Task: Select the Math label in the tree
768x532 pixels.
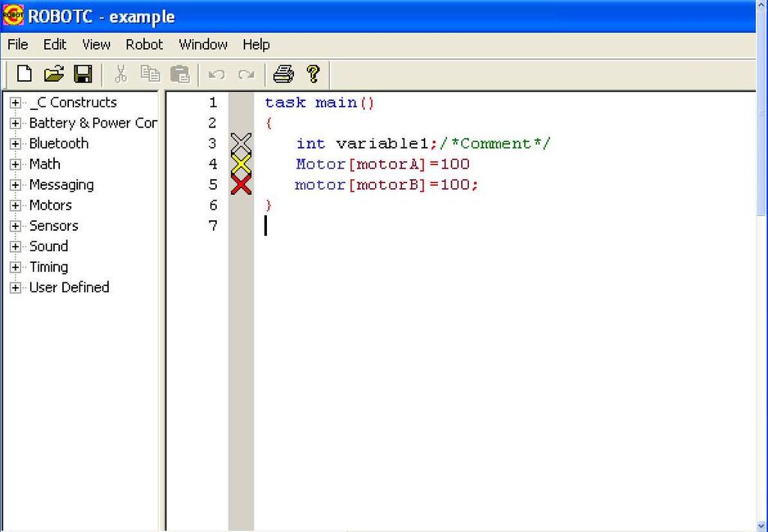Action: click(44, 164)
